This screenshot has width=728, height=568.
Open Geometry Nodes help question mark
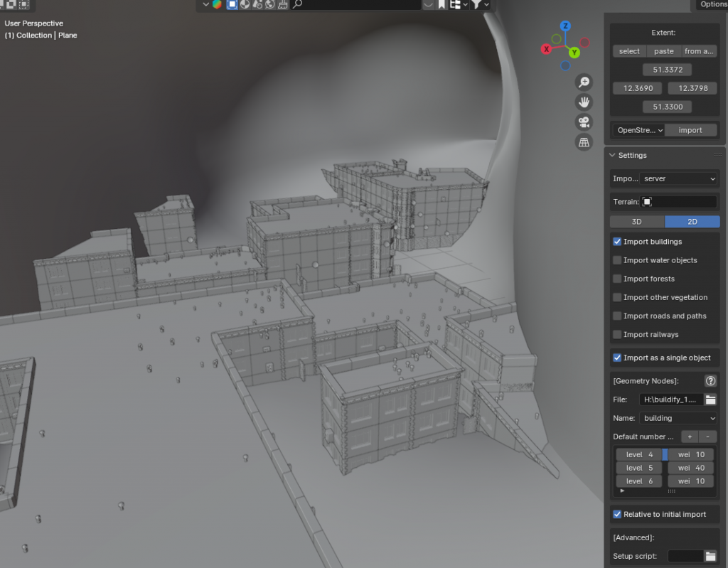click(x=710, y=380)
